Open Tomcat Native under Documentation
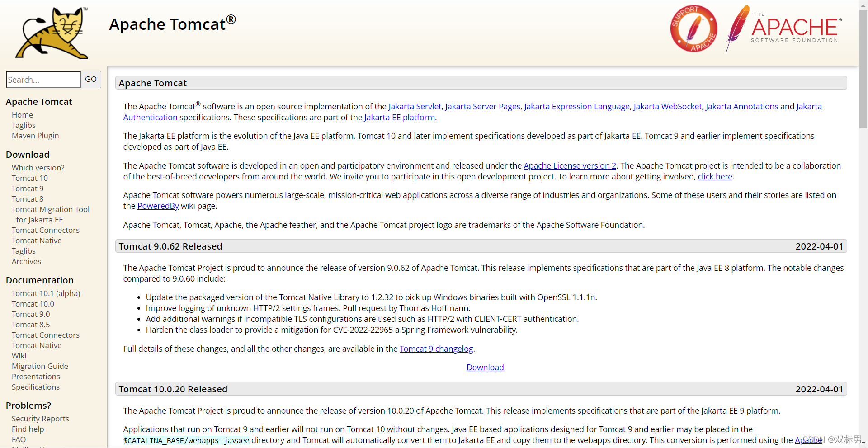This screenshot has height=448, width=868. [37, 345]
